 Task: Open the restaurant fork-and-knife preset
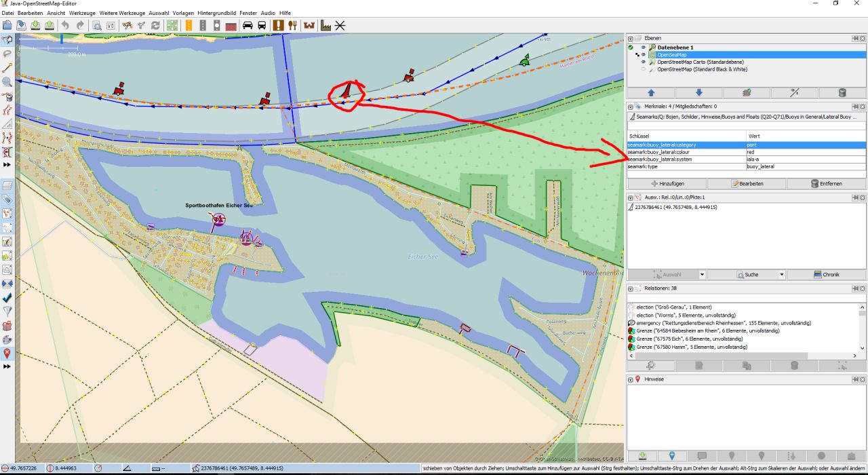(293, 25)
